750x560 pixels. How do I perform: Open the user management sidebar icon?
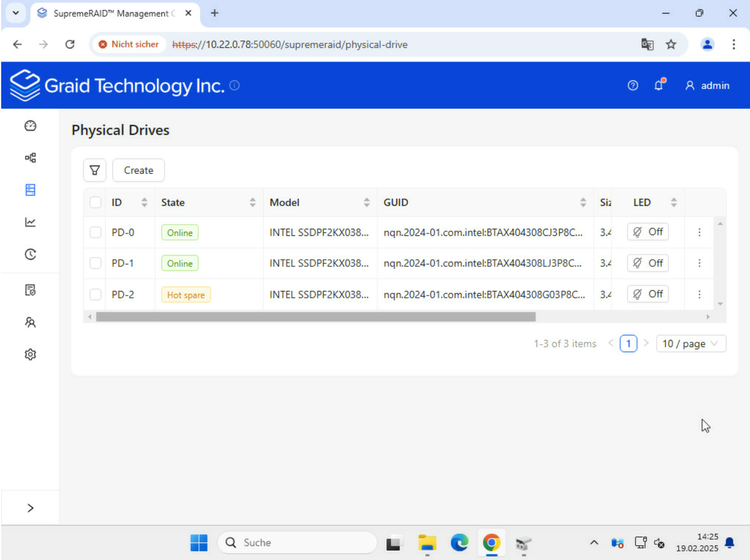(x=30, y=322)
